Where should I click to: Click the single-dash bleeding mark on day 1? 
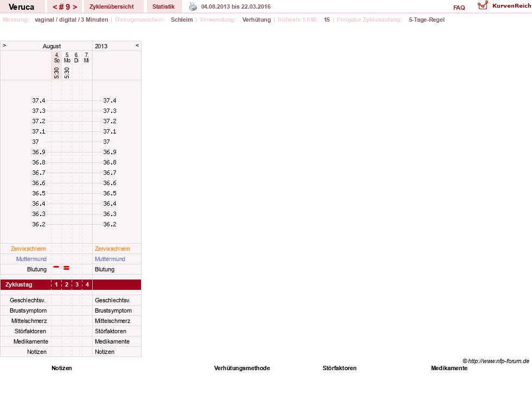56,267
